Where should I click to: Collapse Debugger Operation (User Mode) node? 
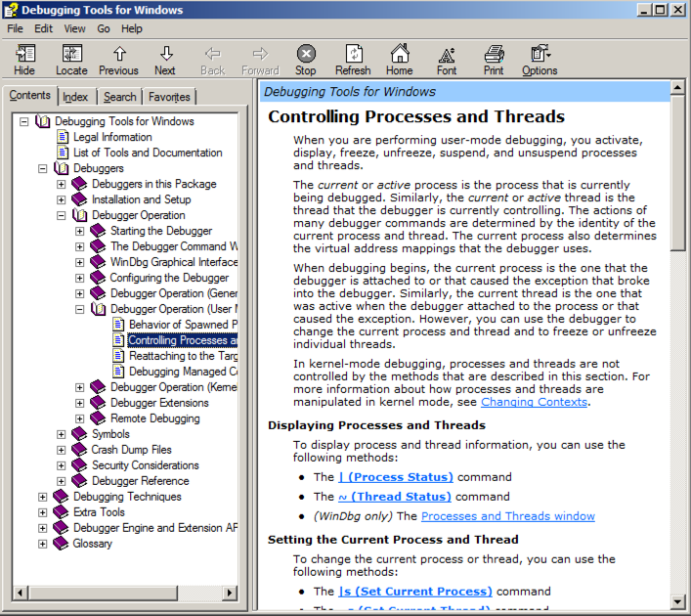point(80,309)
